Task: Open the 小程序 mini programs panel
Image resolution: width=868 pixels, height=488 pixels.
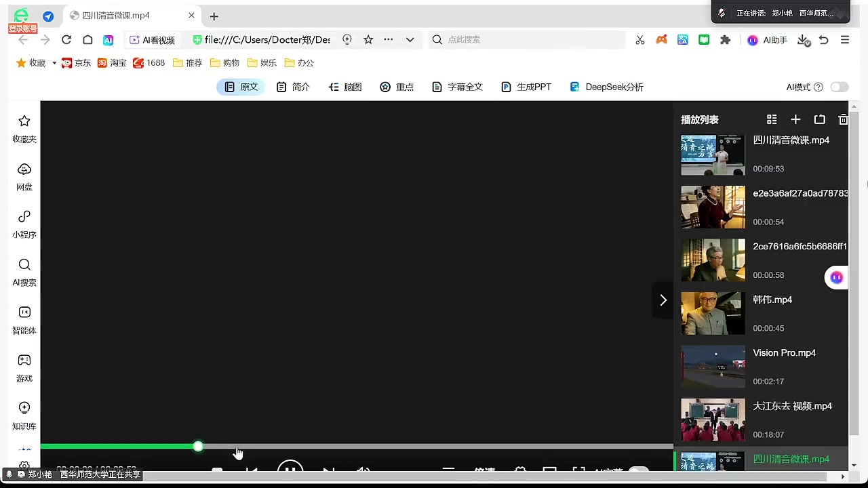Action: (24, 224)
